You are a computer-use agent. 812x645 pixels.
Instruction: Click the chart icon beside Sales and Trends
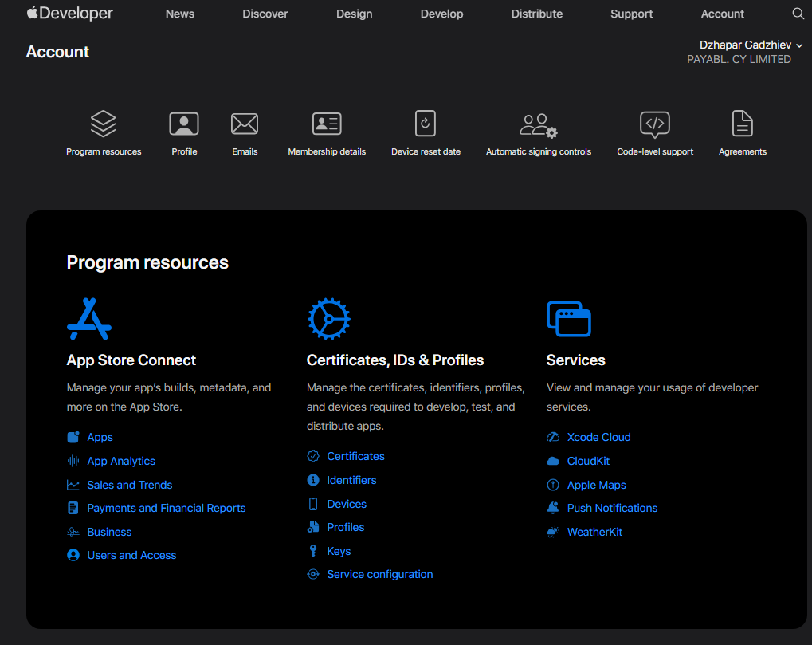pos(73,485)
